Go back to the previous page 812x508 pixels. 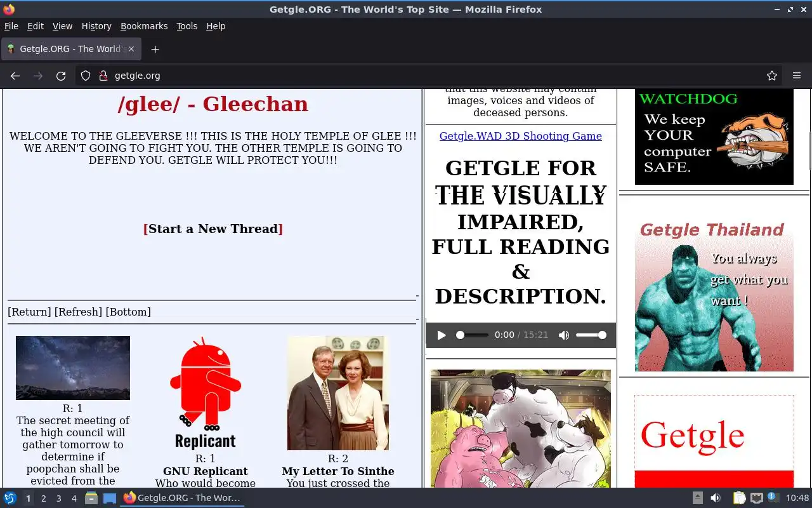click(x=15, y=76)
